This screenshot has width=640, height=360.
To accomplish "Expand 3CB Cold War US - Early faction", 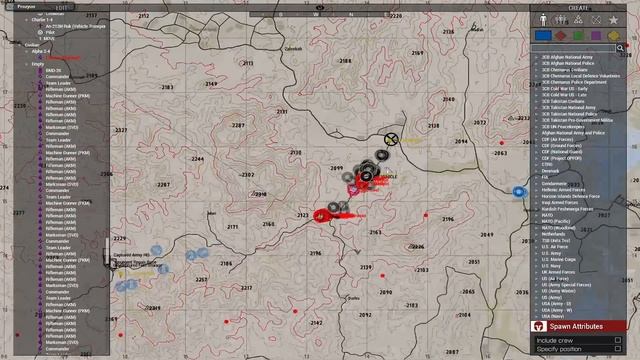I will tap(536, 89).
